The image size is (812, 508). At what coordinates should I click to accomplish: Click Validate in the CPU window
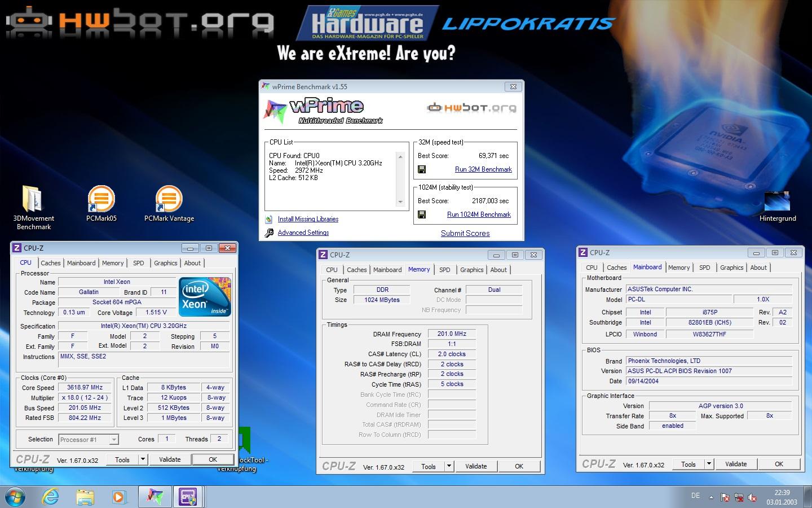pos(170,459)
